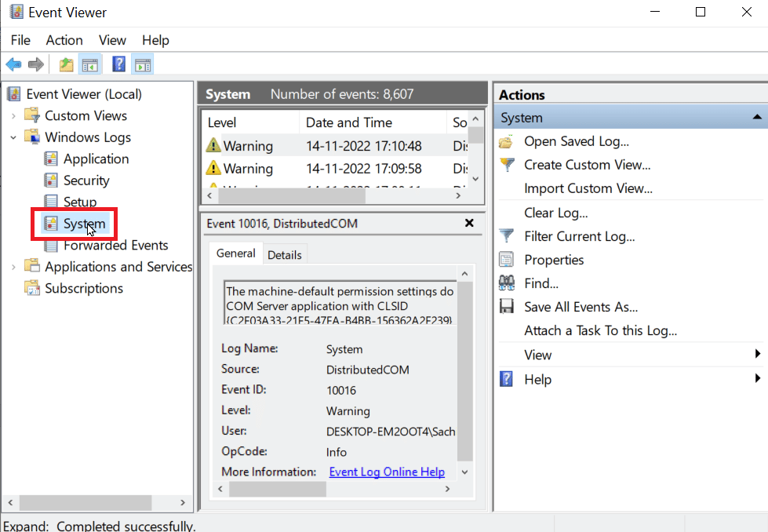Click Import Custom View action
Viewport: 768px width, 532px height.
click(x=588, y=188)
